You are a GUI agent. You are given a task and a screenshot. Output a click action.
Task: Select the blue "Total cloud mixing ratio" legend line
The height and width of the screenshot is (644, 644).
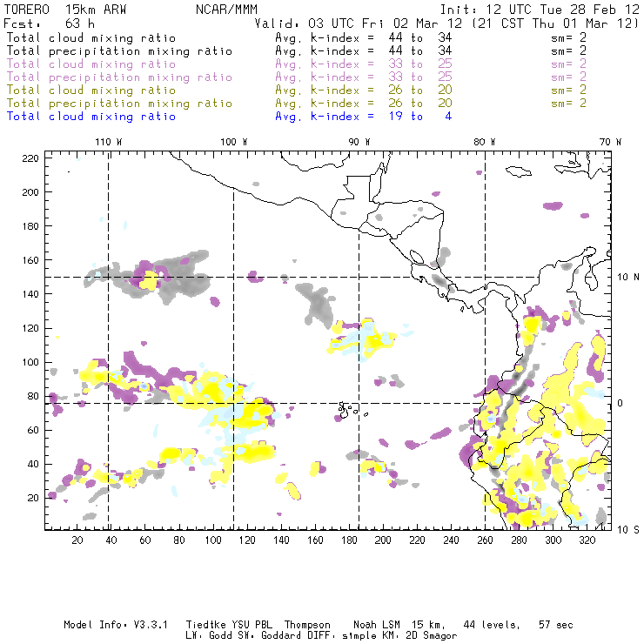(x=91, y=117)
